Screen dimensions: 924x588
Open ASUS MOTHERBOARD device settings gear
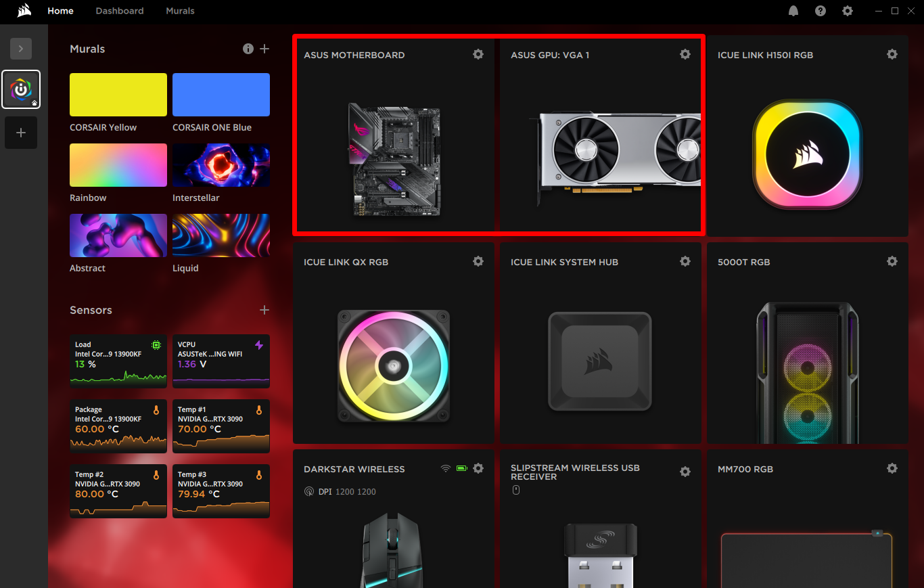tap(478, 54)
